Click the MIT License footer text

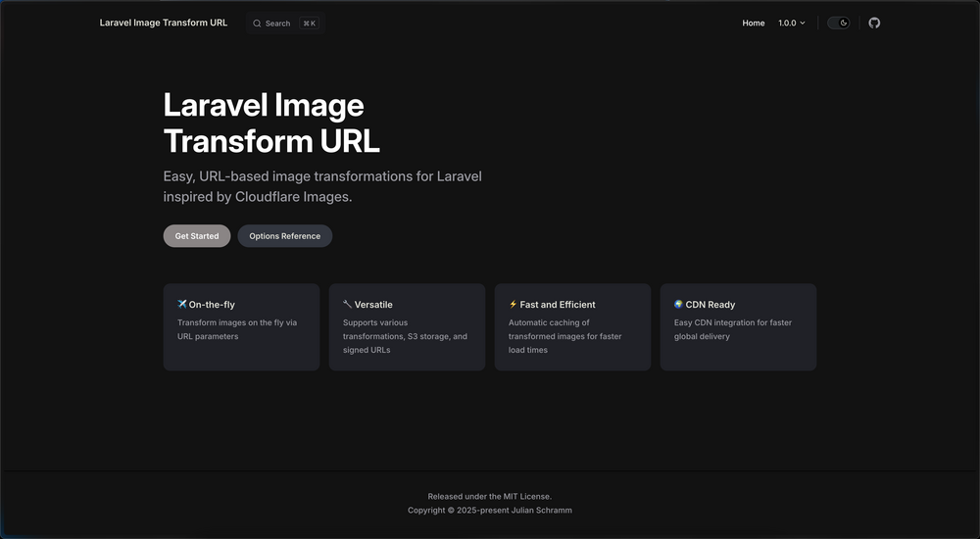489,496
